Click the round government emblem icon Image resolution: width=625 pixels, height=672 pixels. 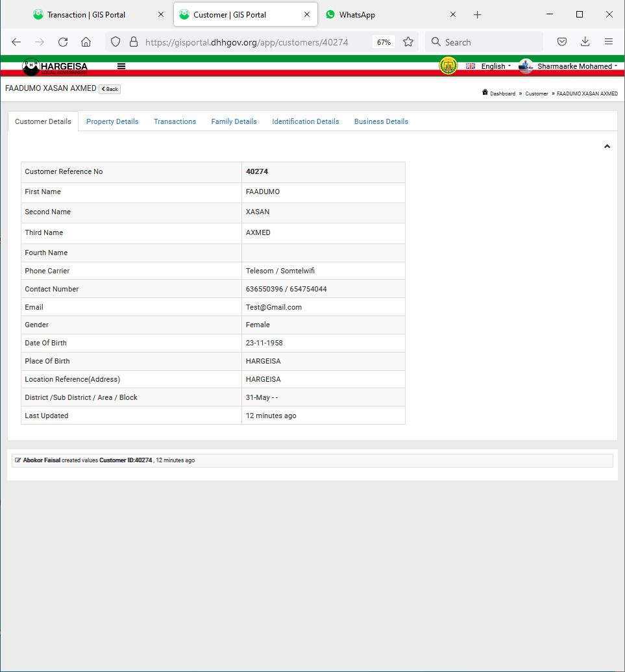pyautogui.click(x=448, y=66)
